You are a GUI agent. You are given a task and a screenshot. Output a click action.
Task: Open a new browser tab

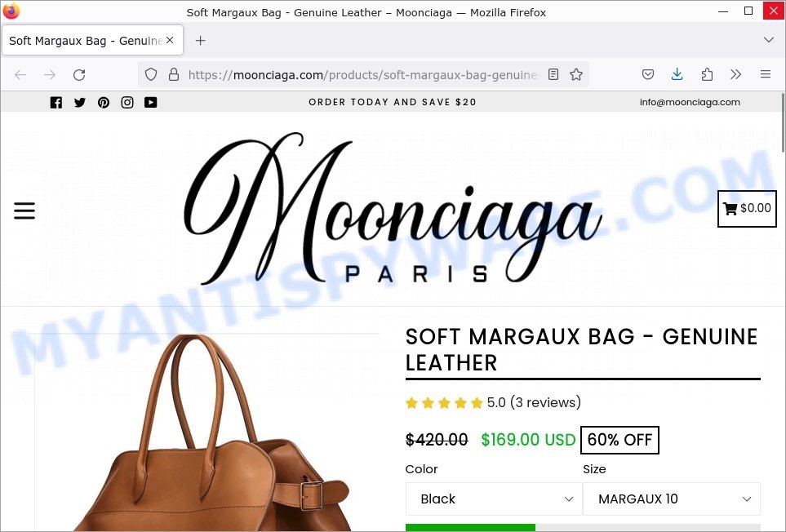[x=201, y=41]
